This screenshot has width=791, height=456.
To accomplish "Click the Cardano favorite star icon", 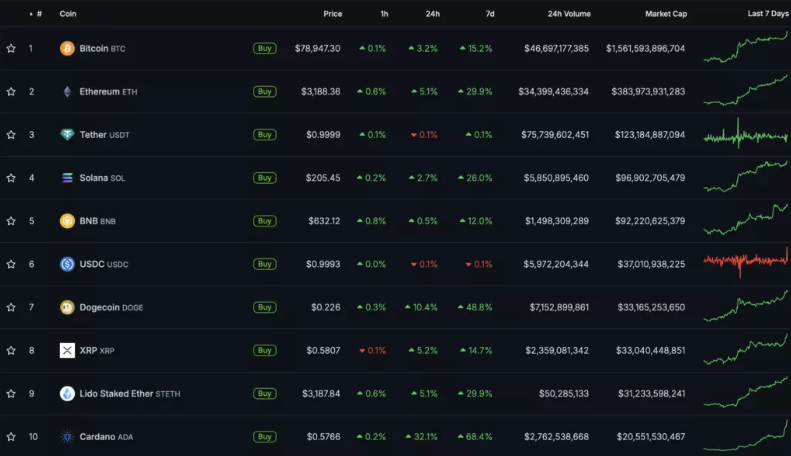I will [11, 436].
